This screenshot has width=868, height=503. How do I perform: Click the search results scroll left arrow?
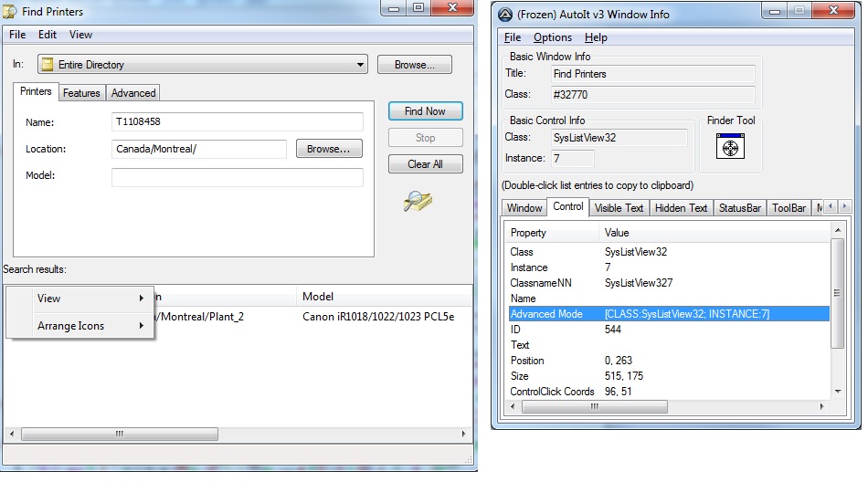(x=12, y=434)
